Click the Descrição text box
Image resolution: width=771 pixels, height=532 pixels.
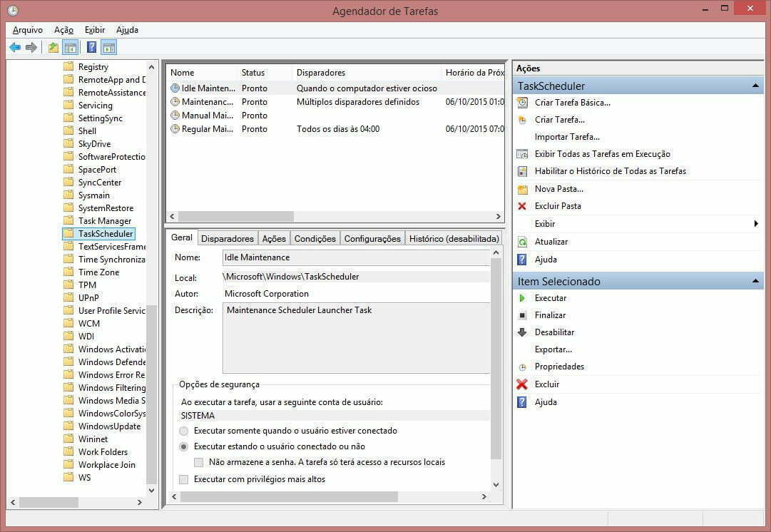356,338
